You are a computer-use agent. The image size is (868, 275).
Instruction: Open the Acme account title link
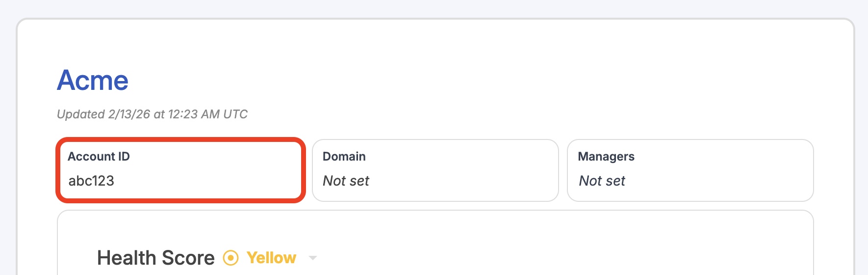(93, 80)
